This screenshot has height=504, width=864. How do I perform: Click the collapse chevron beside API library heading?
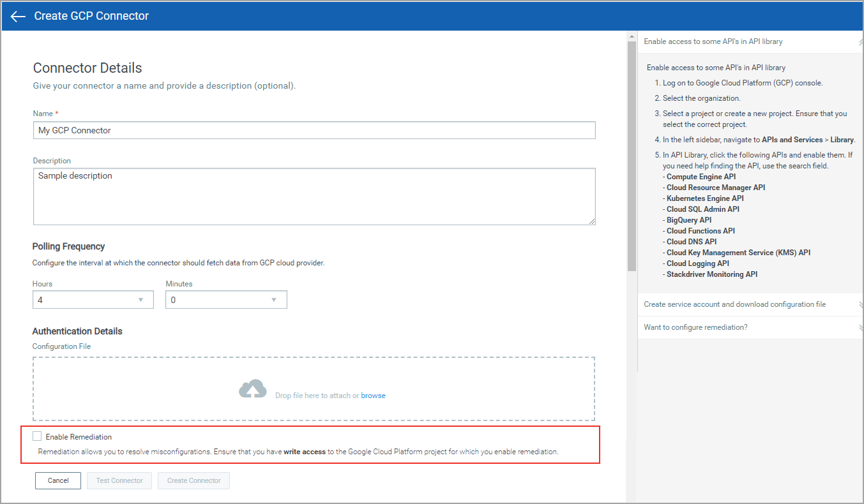tap(859, 41)
